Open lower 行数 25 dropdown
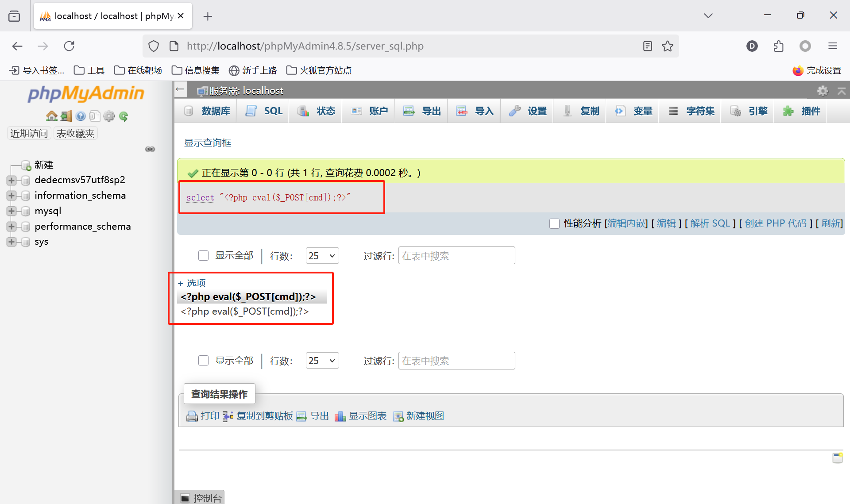 [x=322, y=361]
